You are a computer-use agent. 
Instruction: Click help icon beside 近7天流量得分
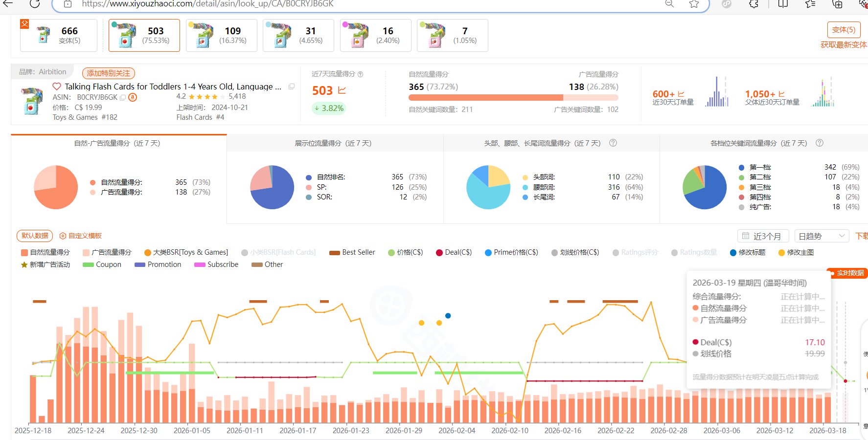pos(361,74)
